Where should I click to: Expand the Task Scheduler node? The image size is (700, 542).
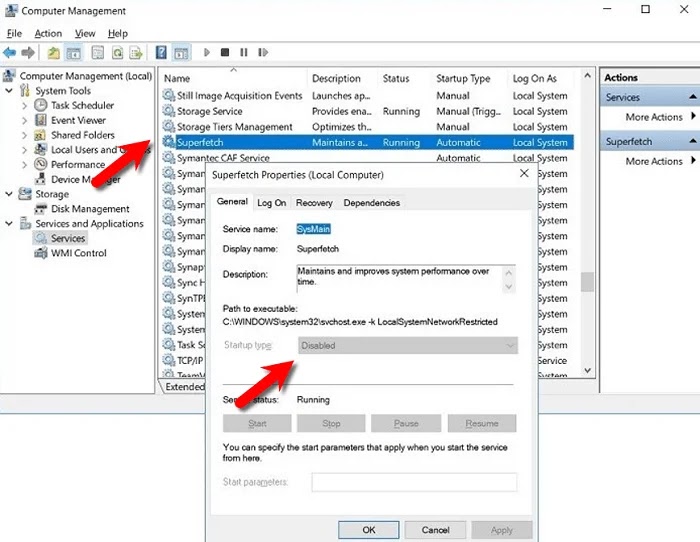tap(25, 106)
